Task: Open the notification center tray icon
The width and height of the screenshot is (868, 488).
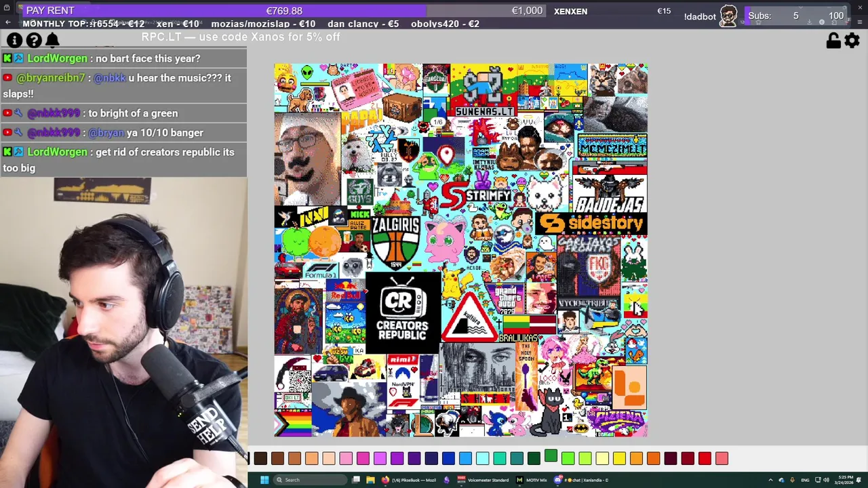Action: [859, 480]
